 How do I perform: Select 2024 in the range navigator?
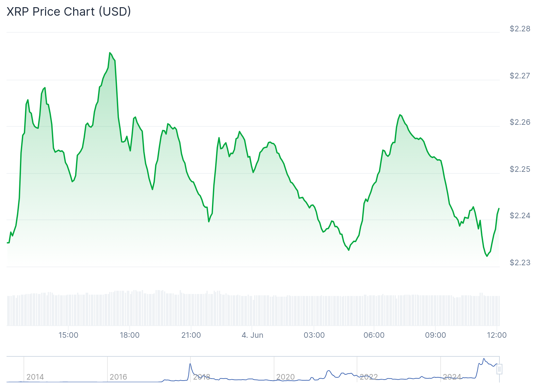[452, 377]
